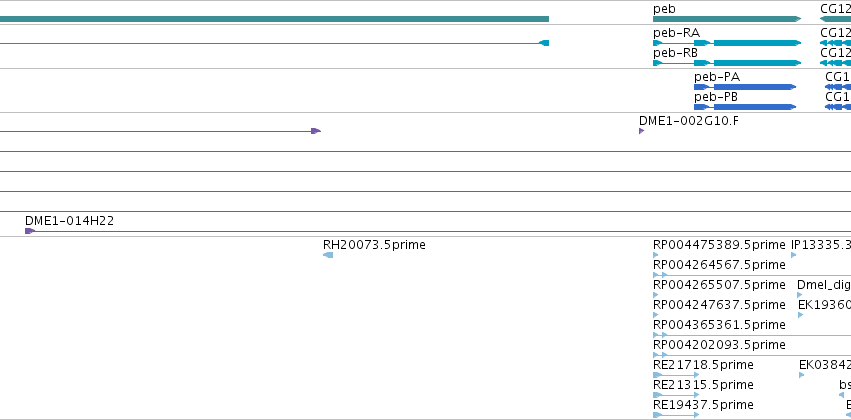Click the Dmel_dig label
The width and height of the screenshot is (851, 420).
click(824, 285)
